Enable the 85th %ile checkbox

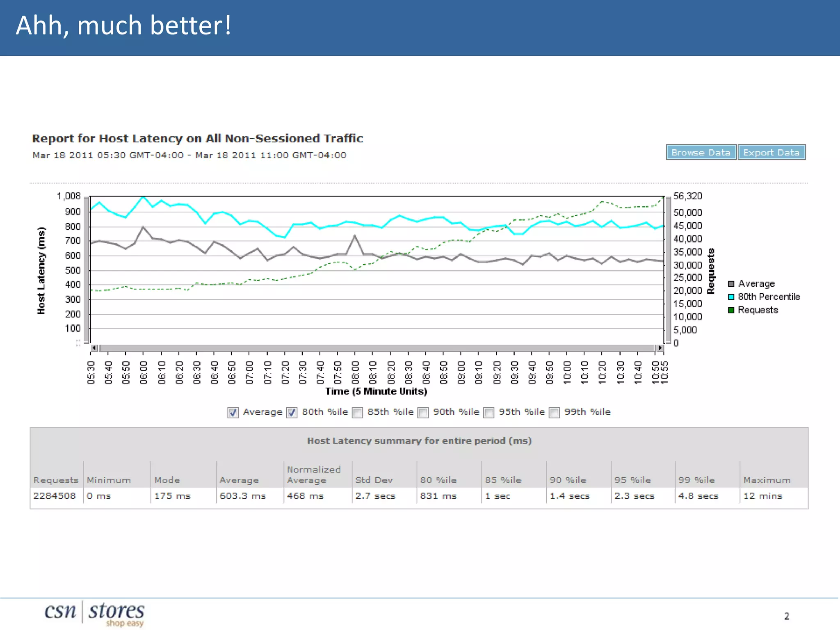point(358,412)
